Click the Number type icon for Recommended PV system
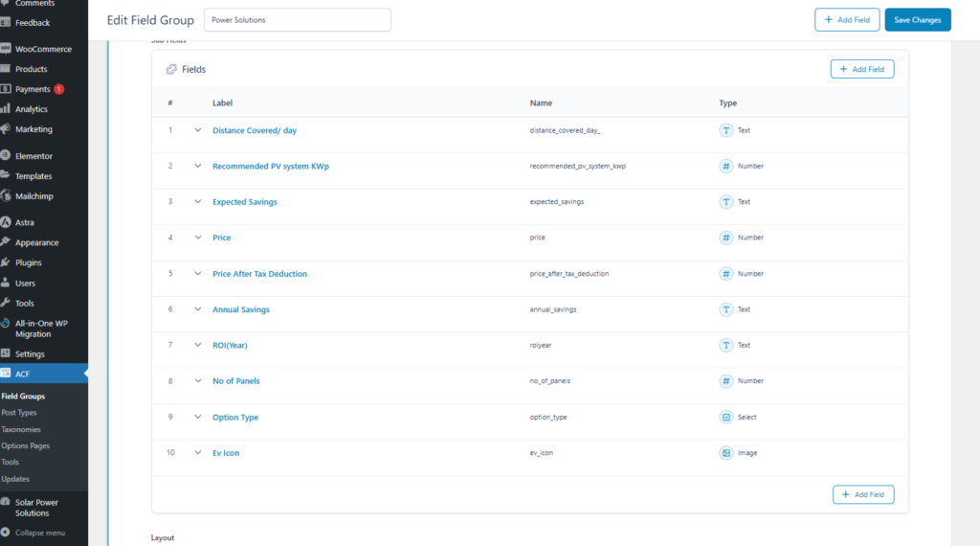This screenshot has height=546, width=980. pos(725,166)
